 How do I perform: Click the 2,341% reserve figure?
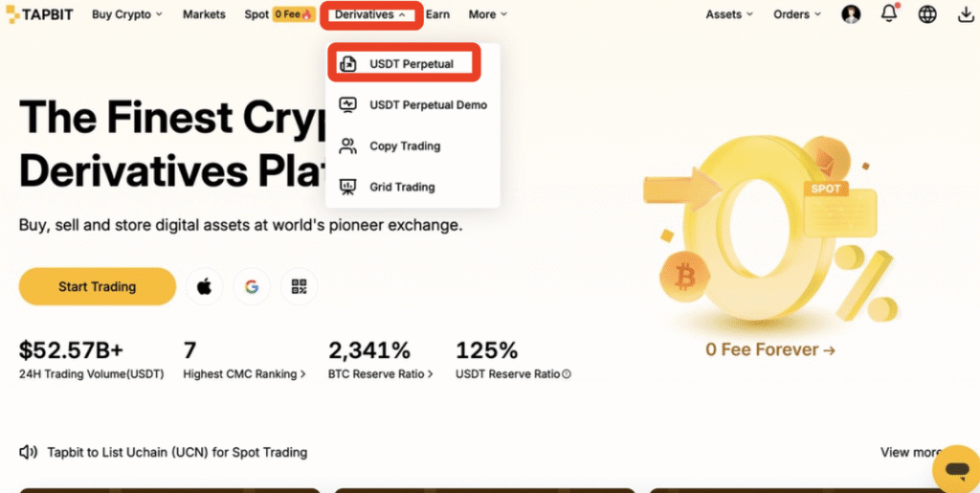[x=369, y=351]
